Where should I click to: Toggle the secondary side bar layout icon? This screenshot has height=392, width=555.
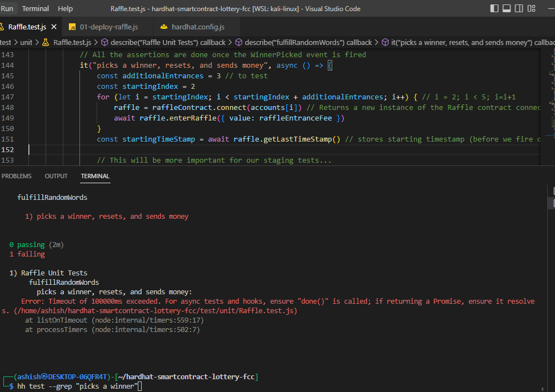(x=519, y=8)
